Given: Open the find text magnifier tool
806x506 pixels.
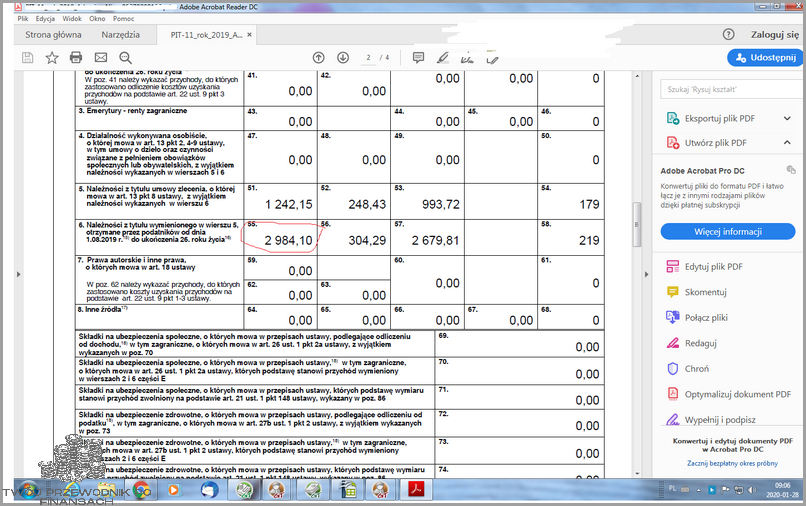Looking at the screenshot, I should 125,58.
